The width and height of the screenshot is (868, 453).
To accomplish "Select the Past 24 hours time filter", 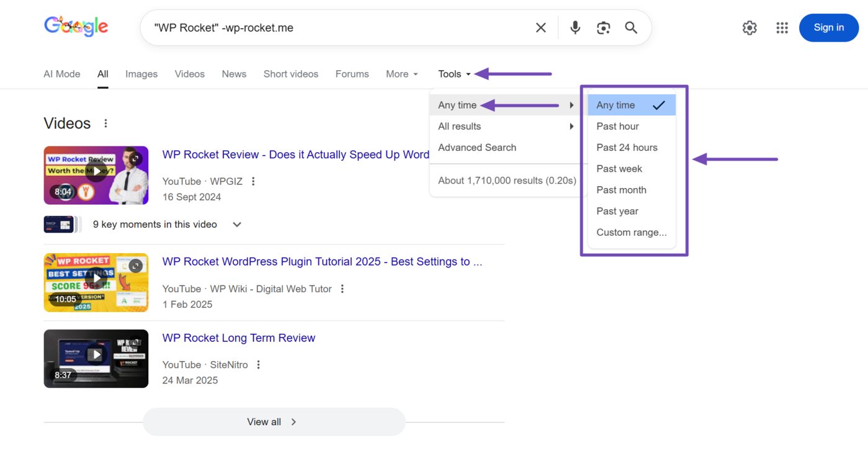I will coord(627,147).
